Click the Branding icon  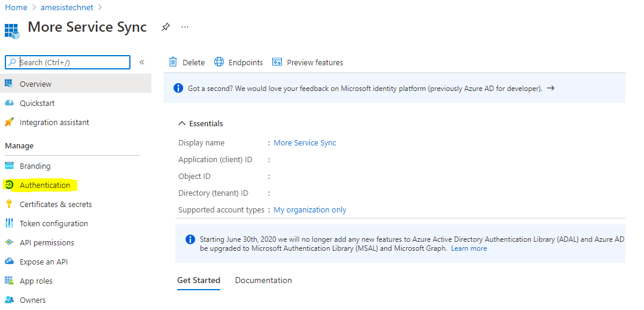click(9, 165)
